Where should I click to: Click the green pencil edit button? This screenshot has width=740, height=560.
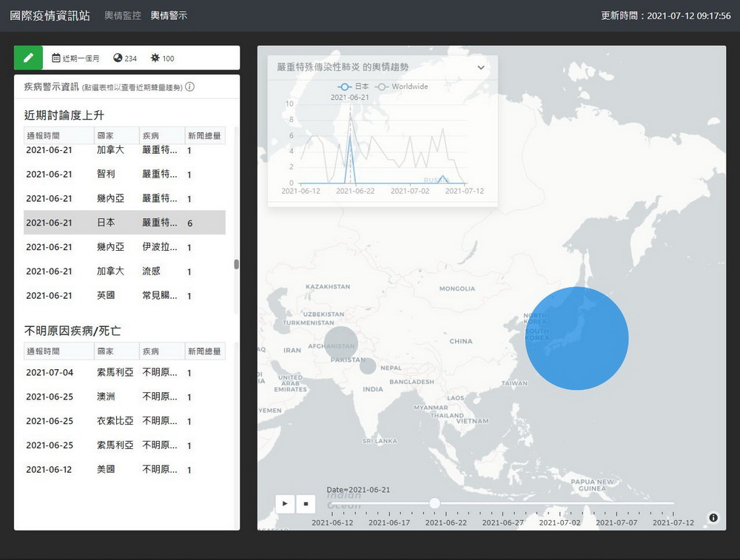click(28, 58)
